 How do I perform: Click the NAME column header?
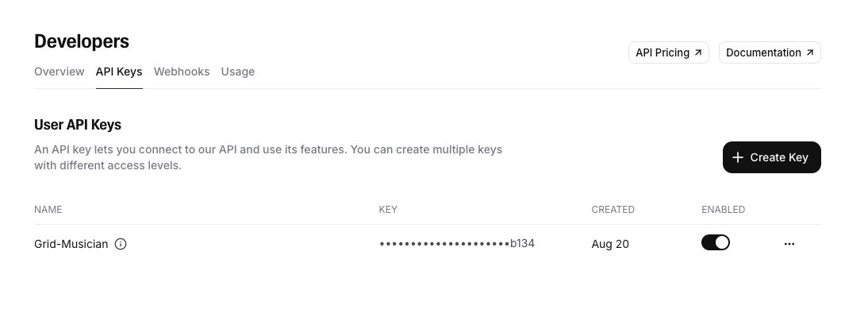[48, 210]
